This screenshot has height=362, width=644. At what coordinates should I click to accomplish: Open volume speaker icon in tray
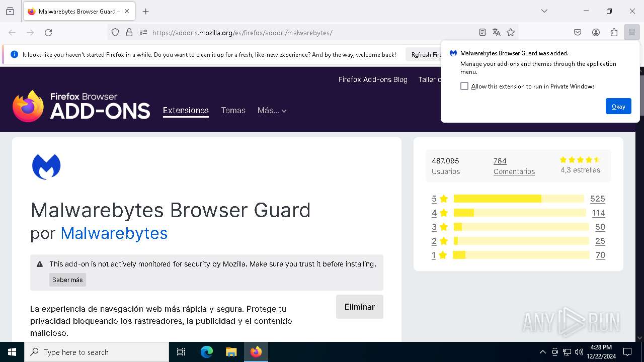579,352
